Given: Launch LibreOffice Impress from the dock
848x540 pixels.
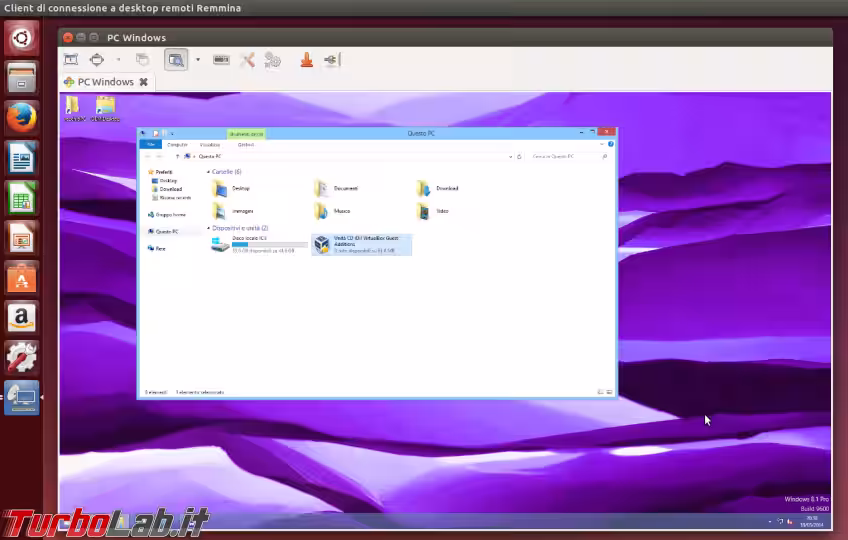Looking at the screenshot, I should [22, 238].
